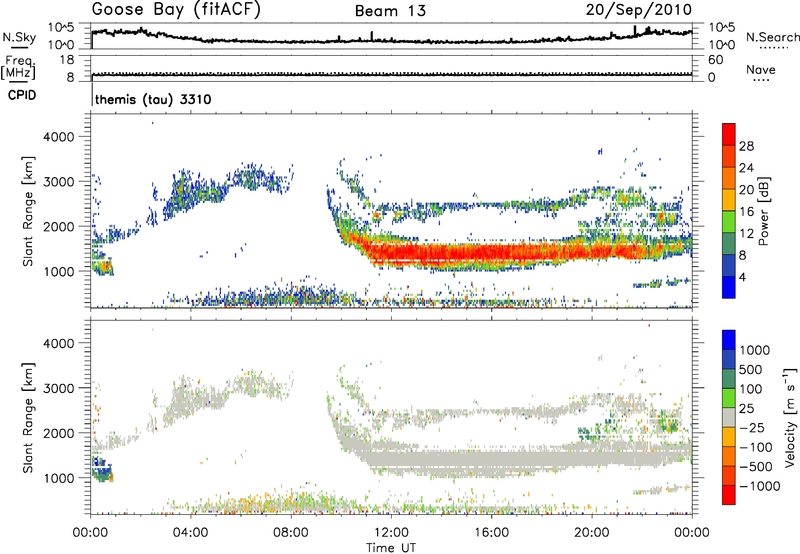Click the 'N.Sky' legend label
Viewport: 800px width, 554px height.
19,37
